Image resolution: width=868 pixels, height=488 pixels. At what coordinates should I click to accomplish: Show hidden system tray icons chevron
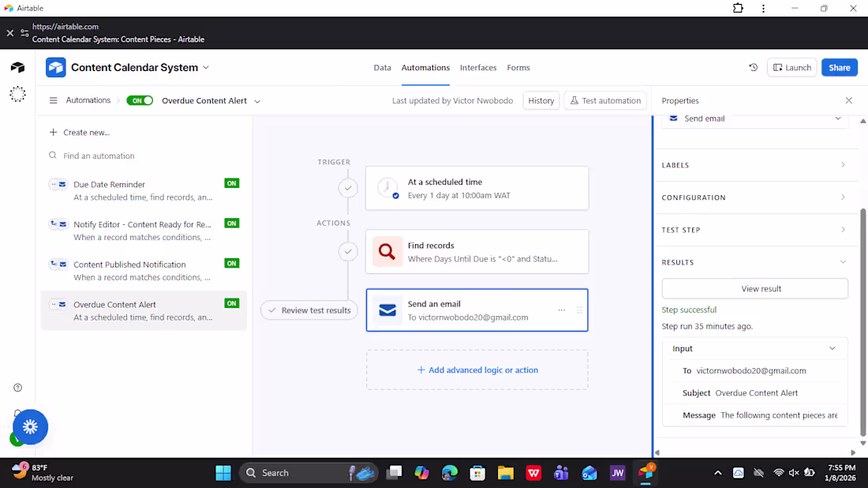[x=717, y=473]
